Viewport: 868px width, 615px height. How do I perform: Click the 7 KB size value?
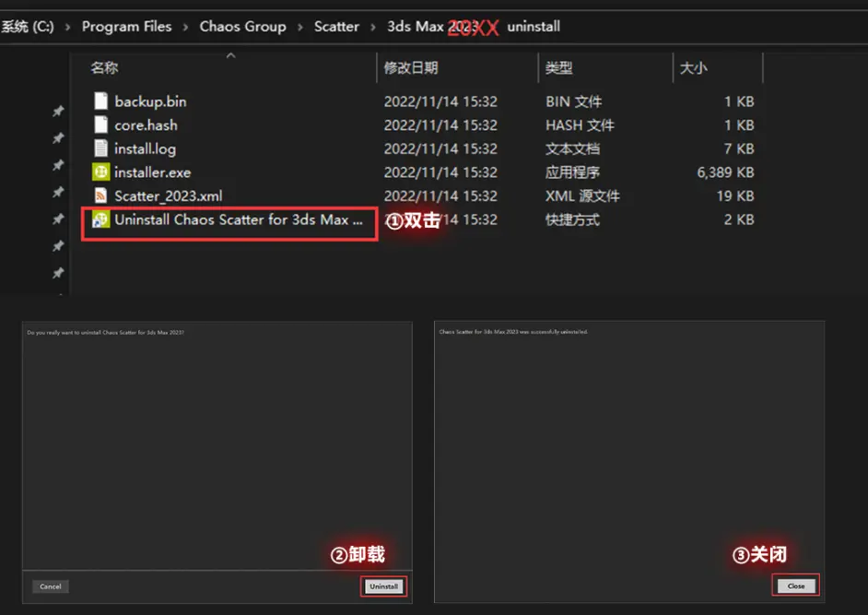click(x=739, y=149)
